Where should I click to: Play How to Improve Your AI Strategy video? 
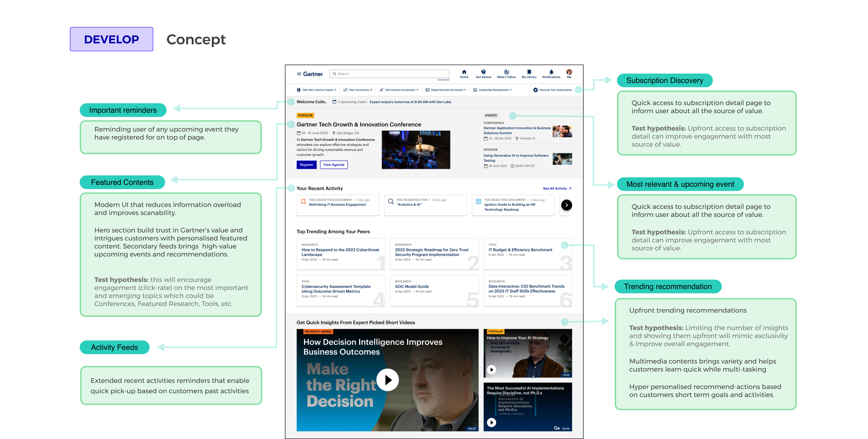(x=492, y=370)
